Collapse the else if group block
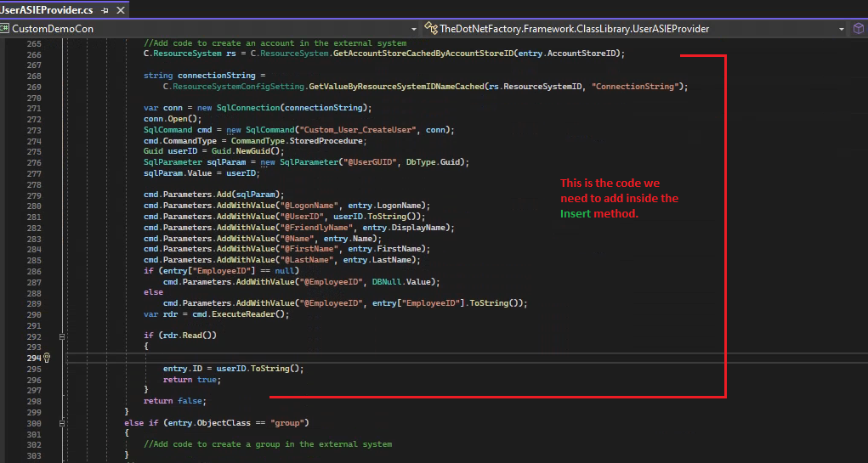868x463 pixels. [62, 423]
